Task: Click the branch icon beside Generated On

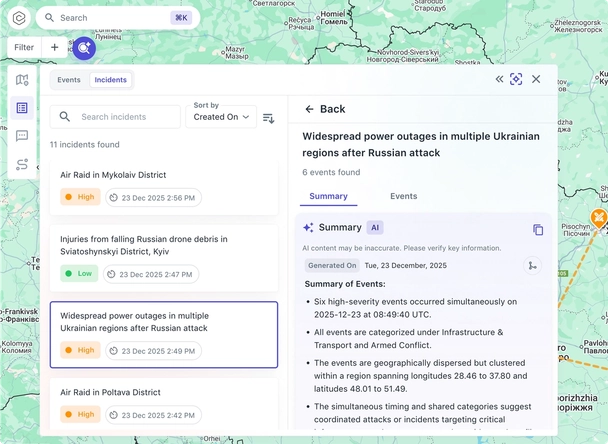Action: 532,266
